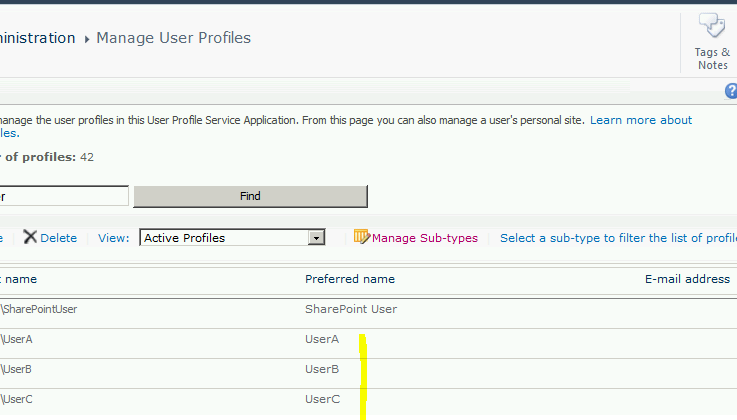Select the \UserA account name entry
The width and height of the screenshot is (737, 420).
(x=18, y=339)
